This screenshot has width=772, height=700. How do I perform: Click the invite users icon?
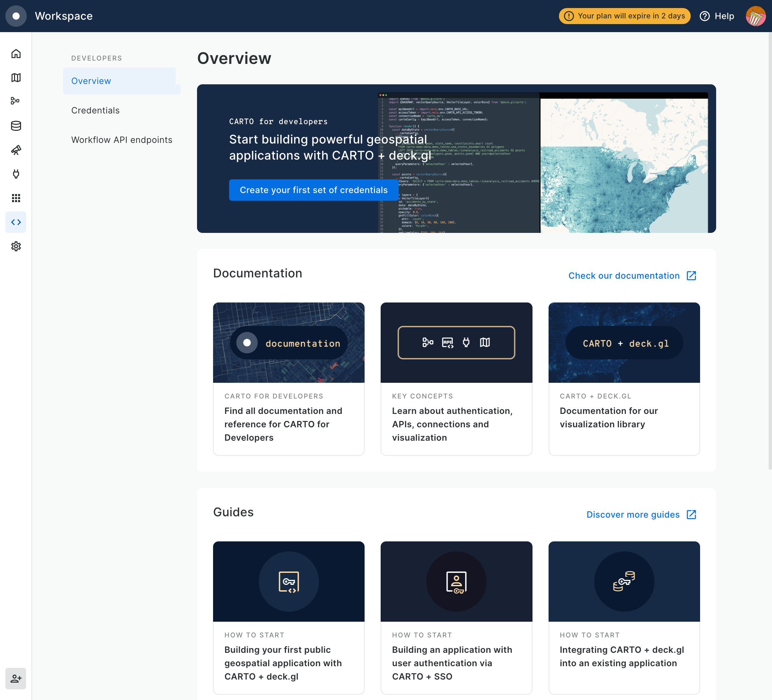tap(16, 679)
